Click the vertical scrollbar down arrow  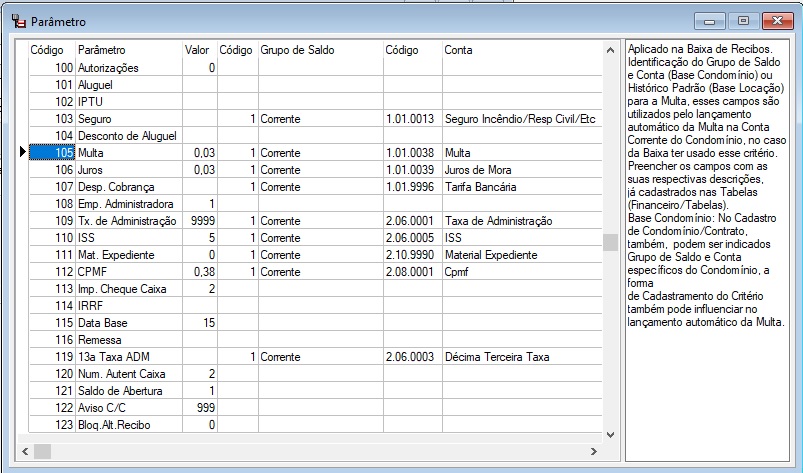pos(610,435)
